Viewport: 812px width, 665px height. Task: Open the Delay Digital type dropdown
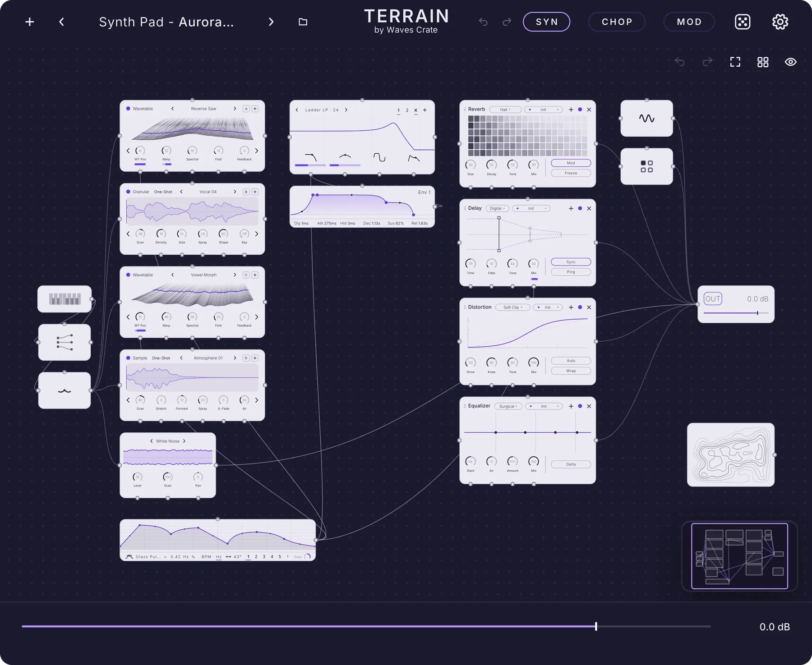point(497,208)
